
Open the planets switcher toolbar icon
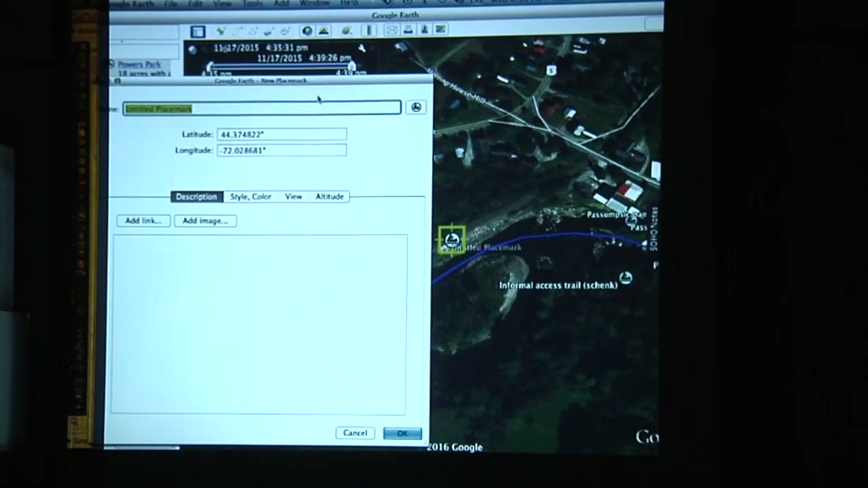pyautogui.click(x=347, y=31)
